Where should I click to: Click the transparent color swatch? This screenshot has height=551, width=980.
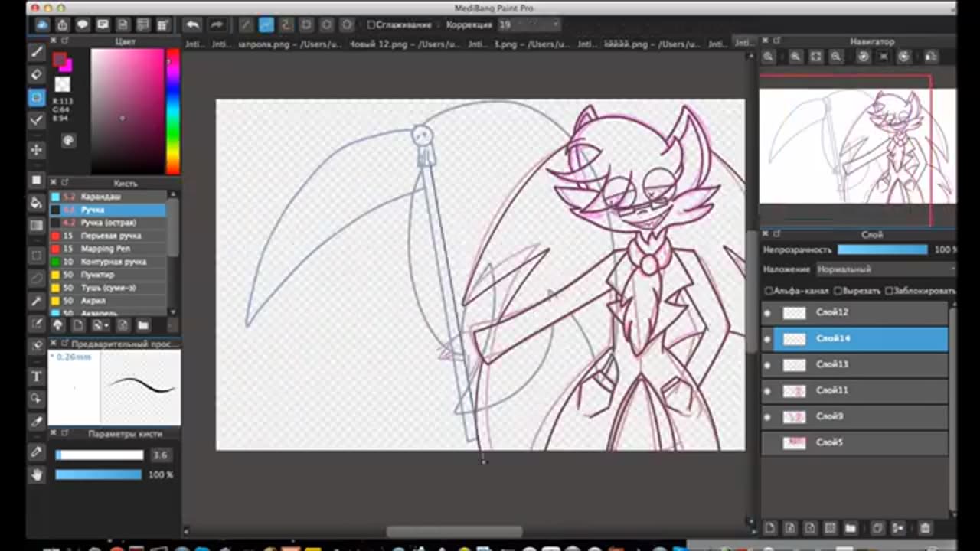point(63,84)
